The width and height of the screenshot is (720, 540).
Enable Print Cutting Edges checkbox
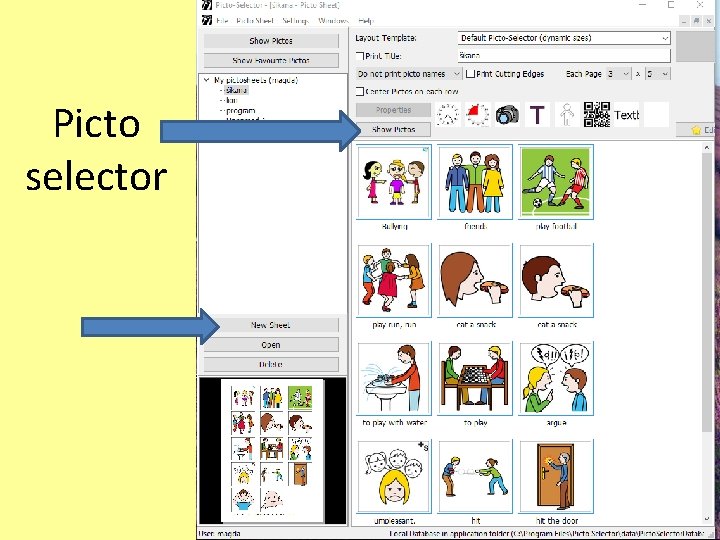470,73
